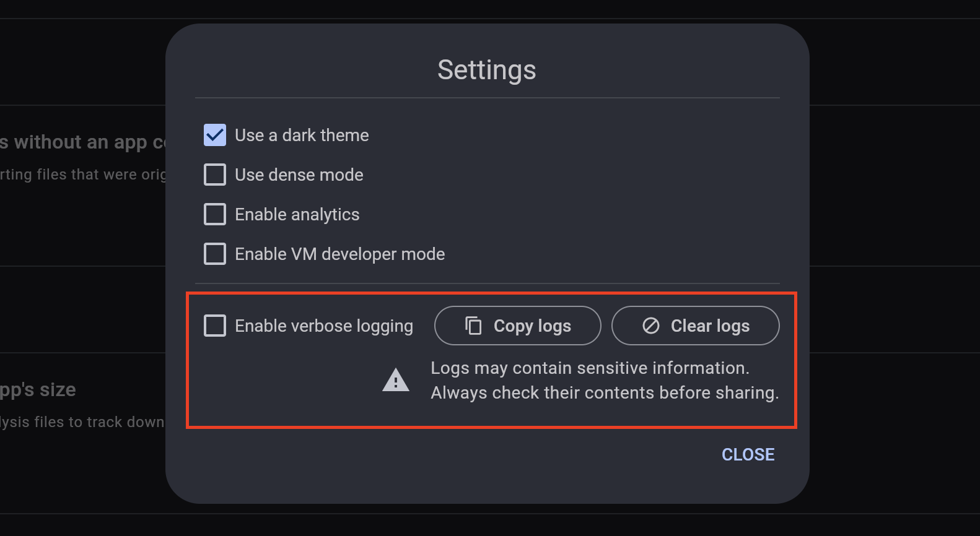Image resolution: width=980 pixels, height=536 pixels.
Task: Click the prohibition icon in Clear logs button
Action: tap(650, 325)
